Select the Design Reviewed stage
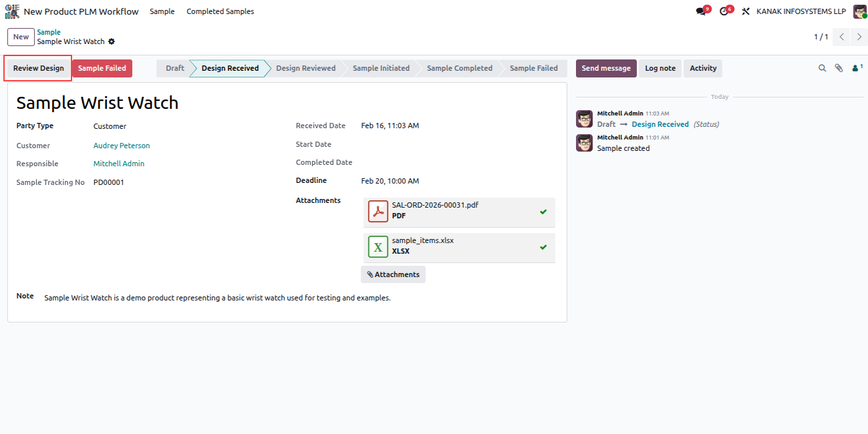Viewport: 868px width, 434px height. pyautogui.click(x=306, y=68)
